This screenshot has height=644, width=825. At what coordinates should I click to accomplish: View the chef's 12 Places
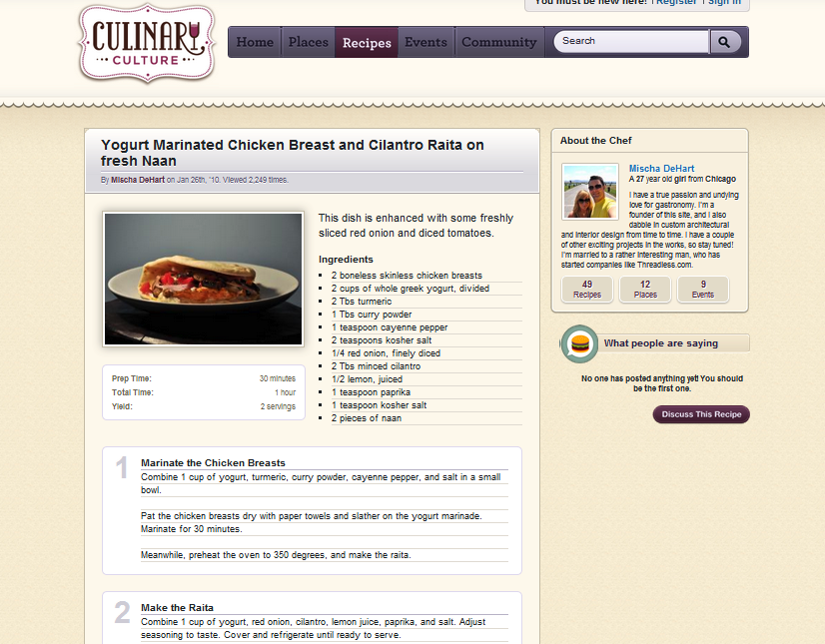pyautogui.click(x=645, y=290)
